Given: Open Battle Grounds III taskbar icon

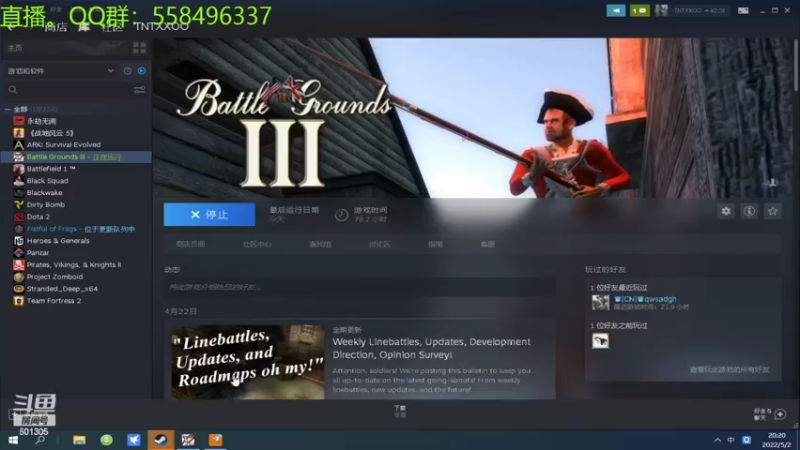Looking at the screenshot, I should point(188,440).
